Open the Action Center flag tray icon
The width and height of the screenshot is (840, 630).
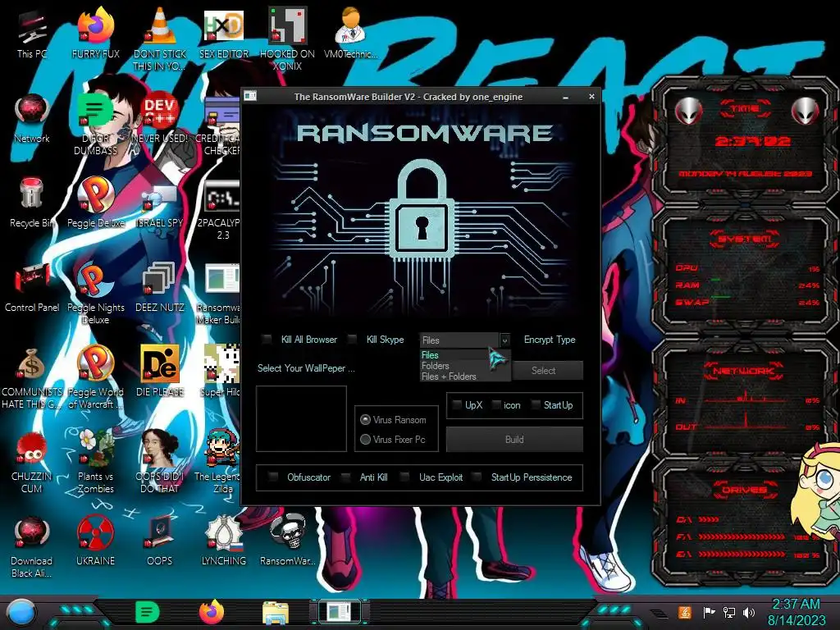point(709,612)
